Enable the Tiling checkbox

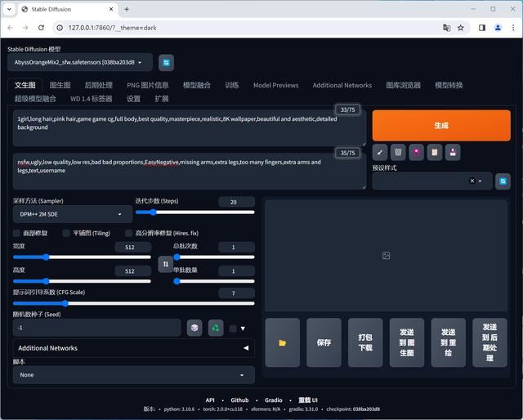click(66, 233)
